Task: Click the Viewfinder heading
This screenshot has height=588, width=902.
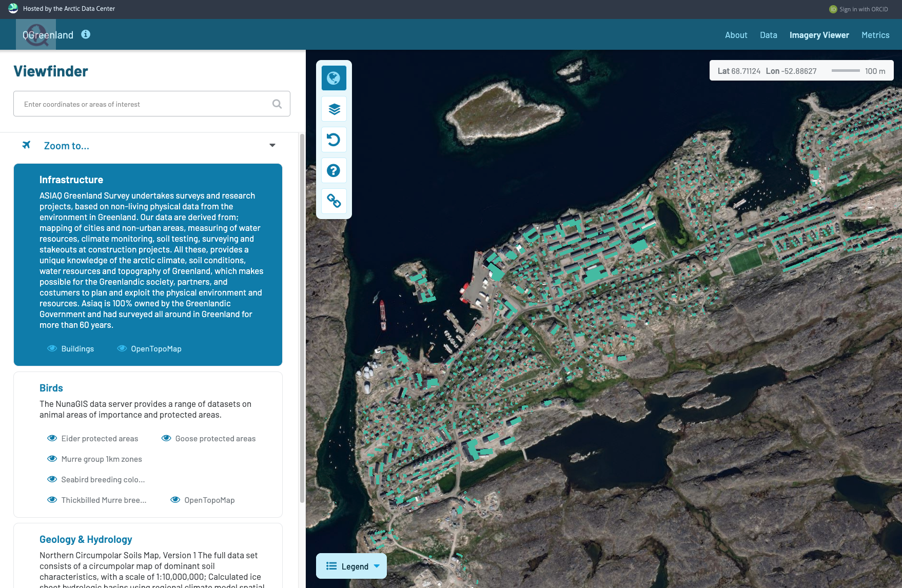Action: [51, 71]
